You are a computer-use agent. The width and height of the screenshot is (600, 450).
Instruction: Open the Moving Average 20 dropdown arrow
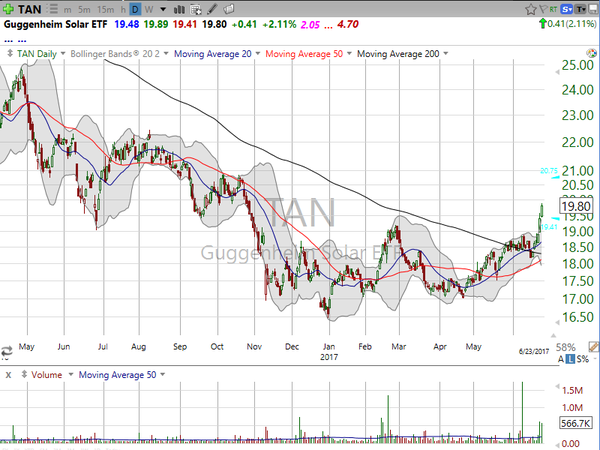[x=258, y=54]
